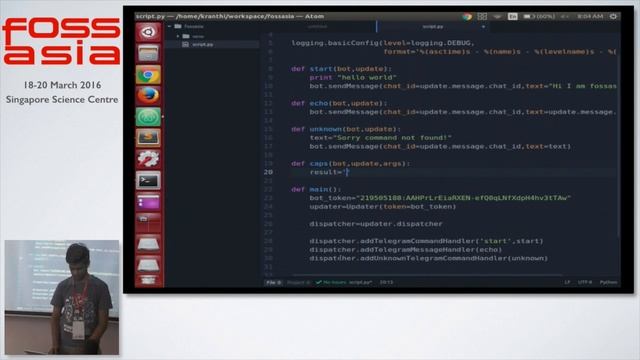640x360 pixels.
Task: Click the modified dot on script.py tab
Action: [x=483, y=27]
